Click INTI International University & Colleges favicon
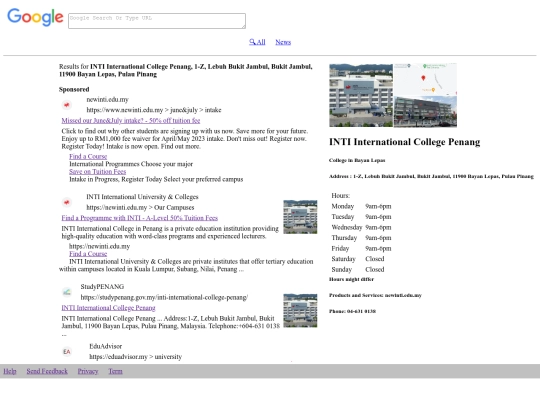 [67, 202]
